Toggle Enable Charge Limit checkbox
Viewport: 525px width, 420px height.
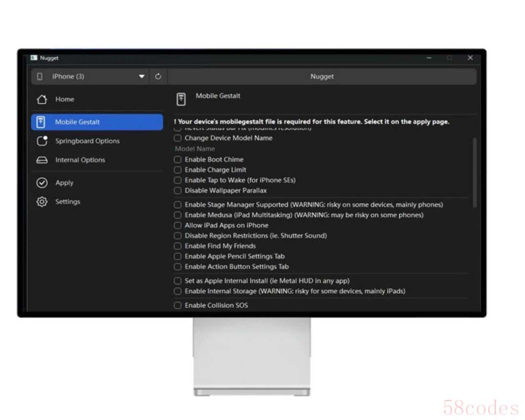tap(178, 170)
